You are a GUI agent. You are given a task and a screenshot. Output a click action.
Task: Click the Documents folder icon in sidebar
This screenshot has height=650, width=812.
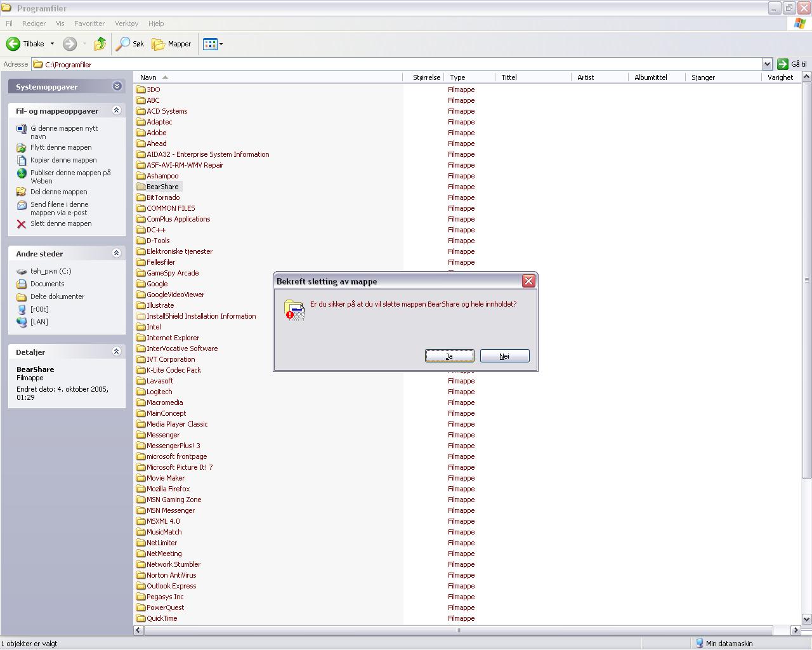22,284
